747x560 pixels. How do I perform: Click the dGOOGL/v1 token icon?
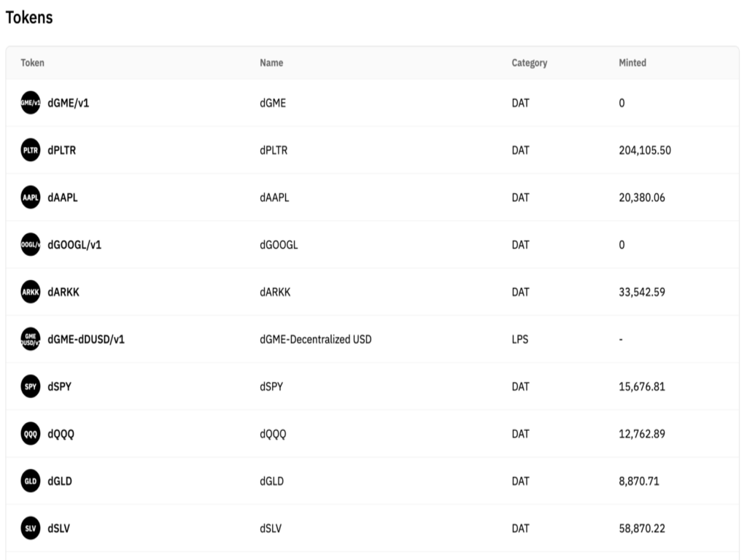[31, 245]
